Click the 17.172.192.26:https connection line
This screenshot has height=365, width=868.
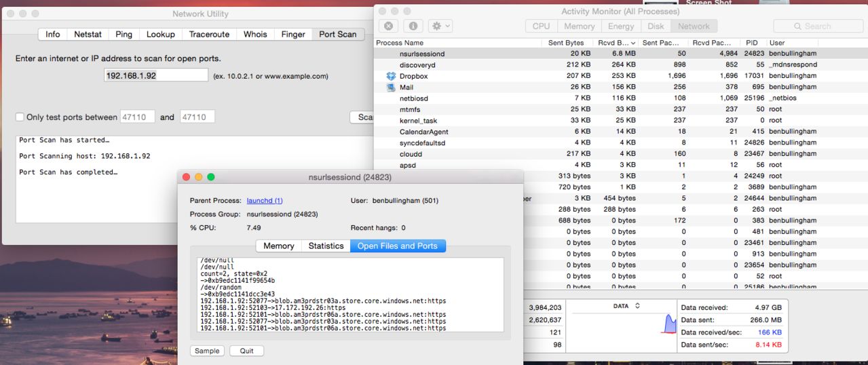273,307
